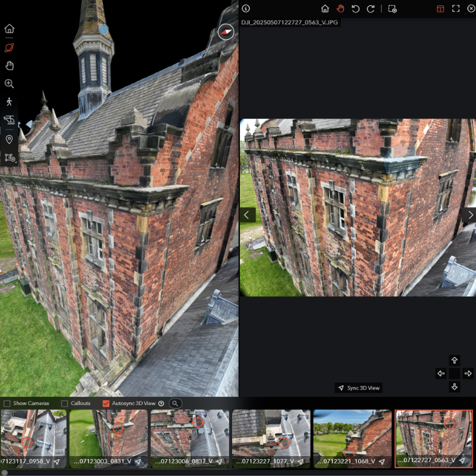This screenshot has width=476, height=476.
Task: Click navigate arrow on 0837_V thumbnail
Action: [219, 461]
